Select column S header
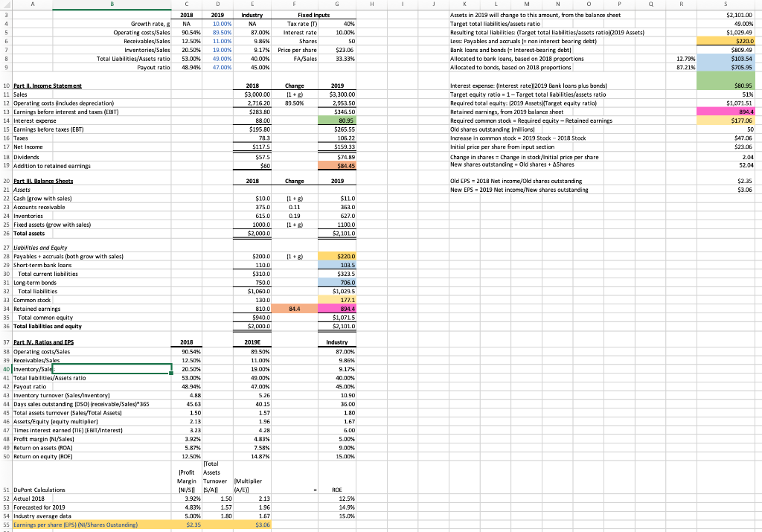 [x=725, y=4]
